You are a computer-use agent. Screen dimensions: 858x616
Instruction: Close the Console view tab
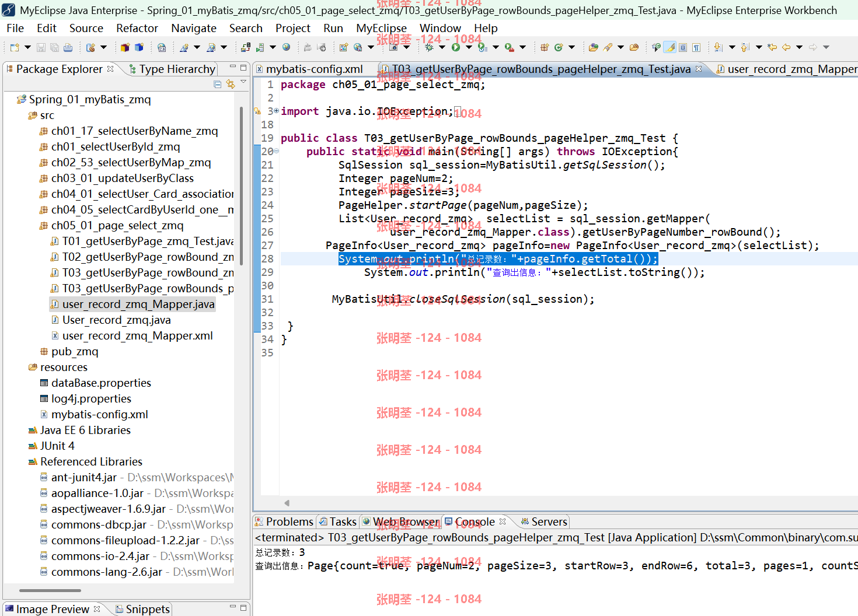(503, 521)
